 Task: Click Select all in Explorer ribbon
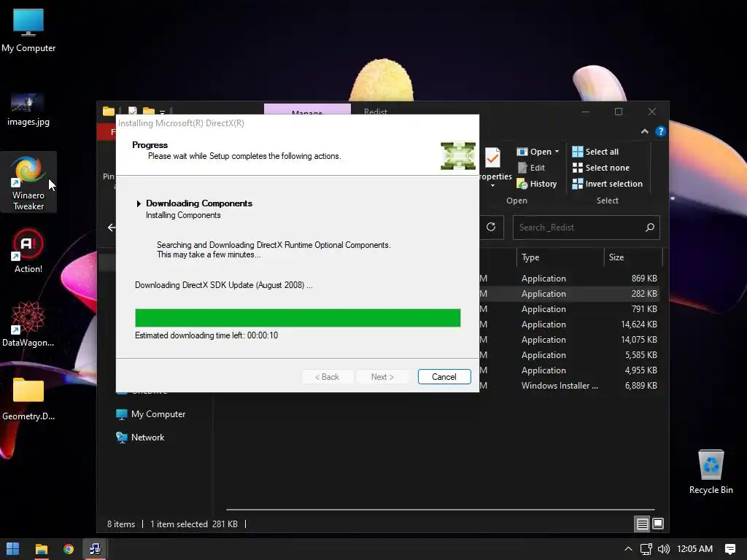(595, 152)
